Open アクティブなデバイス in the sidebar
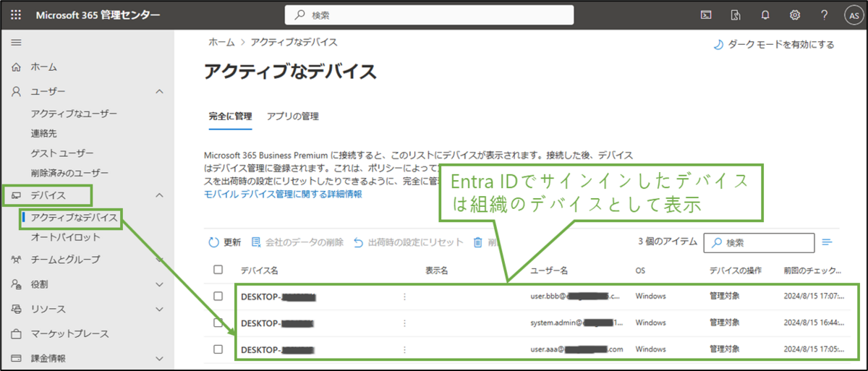868x371 pixels. [x=74, y=216]
